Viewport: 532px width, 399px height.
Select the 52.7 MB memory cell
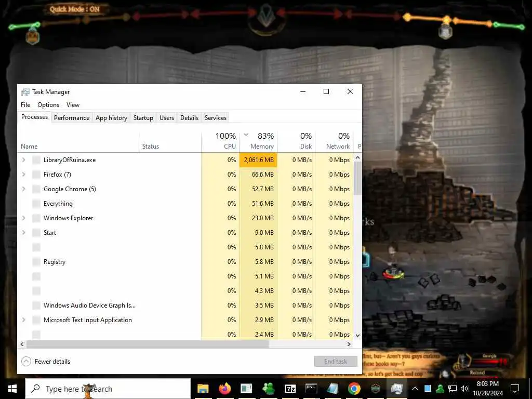259,189
